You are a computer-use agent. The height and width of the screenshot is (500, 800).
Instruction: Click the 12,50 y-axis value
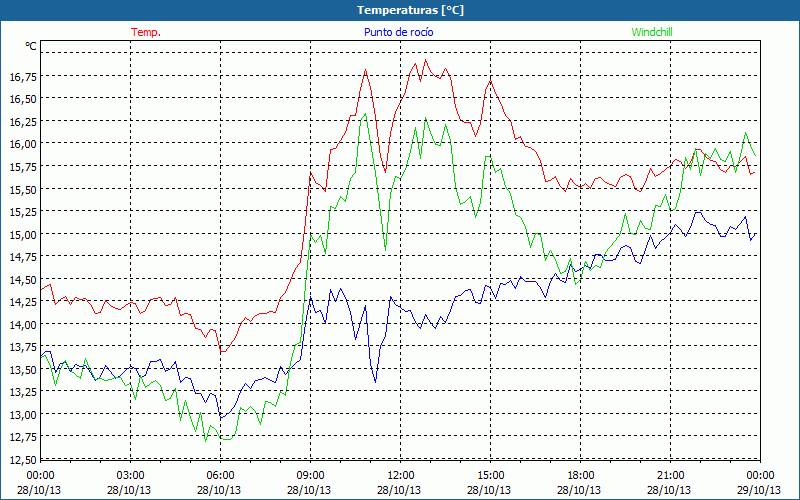(x=23, y=460)
